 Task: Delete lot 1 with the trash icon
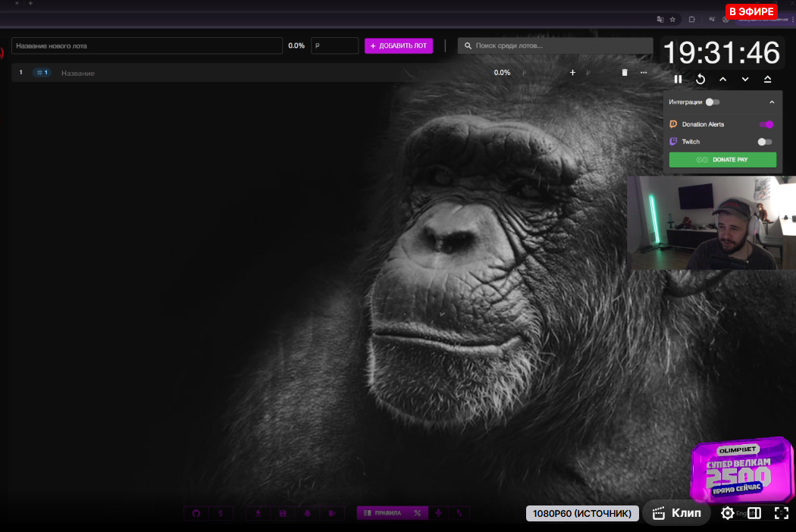click(625, 73)
